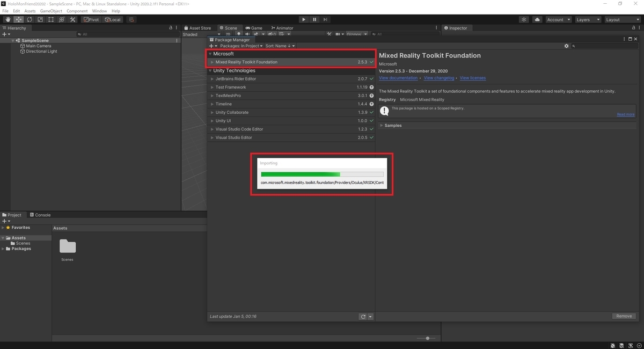
Task: Open the Collab sun icon in the toolbar
Action: 524,19
